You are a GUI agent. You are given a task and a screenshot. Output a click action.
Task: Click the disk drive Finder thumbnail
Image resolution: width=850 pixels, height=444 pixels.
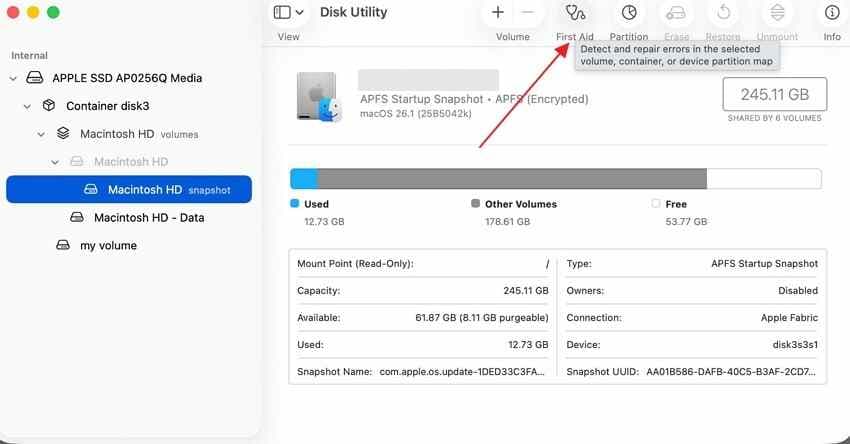click(x=319, y=96)
